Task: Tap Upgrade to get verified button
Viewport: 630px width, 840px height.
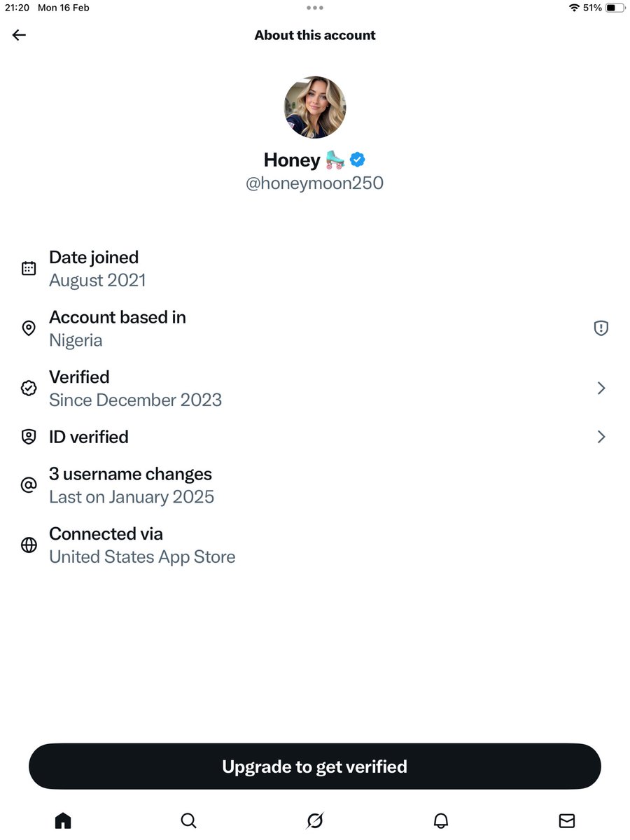Action: pos(315,766)
